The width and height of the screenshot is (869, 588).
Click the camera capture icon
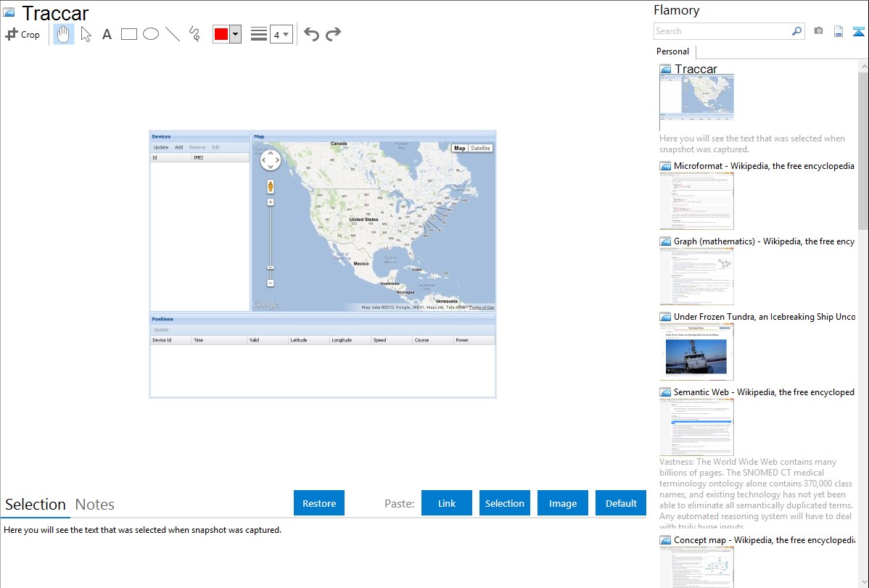pos(818,31)
